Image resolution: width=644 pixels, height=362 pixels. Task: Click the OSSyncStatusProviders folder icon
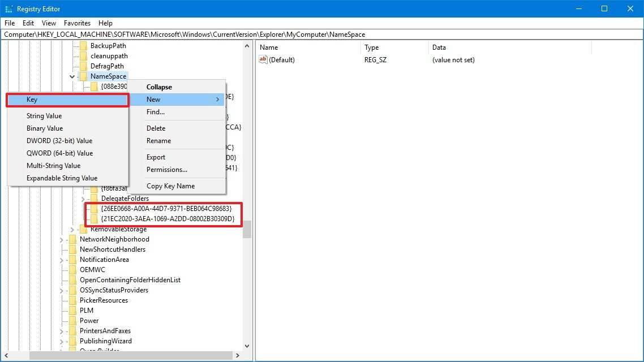point(72,290)
